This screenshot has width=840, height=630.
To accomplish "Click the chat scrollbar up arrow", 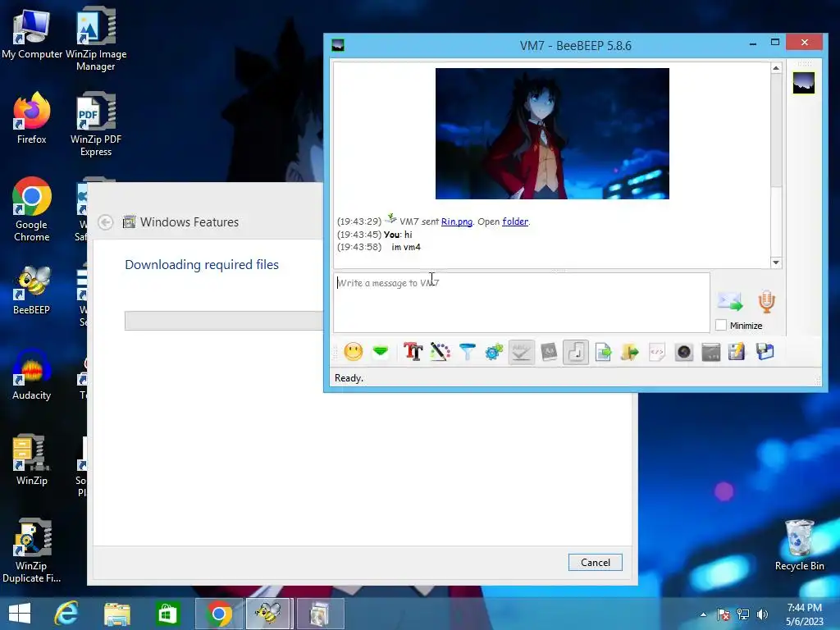I will point(776,68).
